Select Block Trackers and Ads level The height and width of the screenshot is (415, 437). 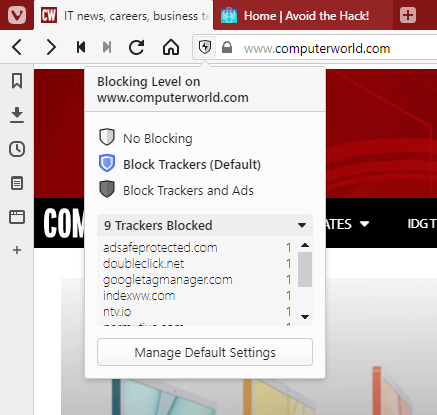tap(176, 190)
